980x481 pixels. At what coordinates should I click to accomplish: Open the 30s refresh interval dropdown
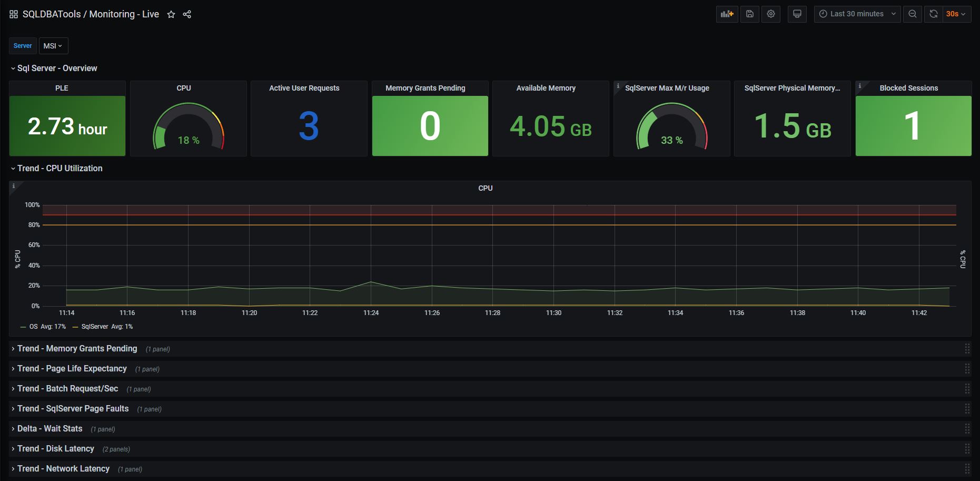click(956, 14)
